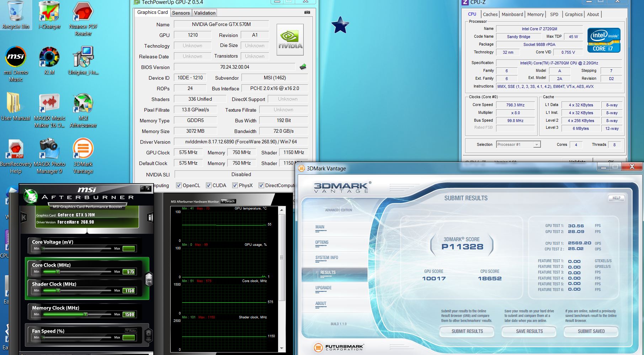Click the Shader Clock slider handle
The image size is (644, 355).
click(x=58, y=290)
